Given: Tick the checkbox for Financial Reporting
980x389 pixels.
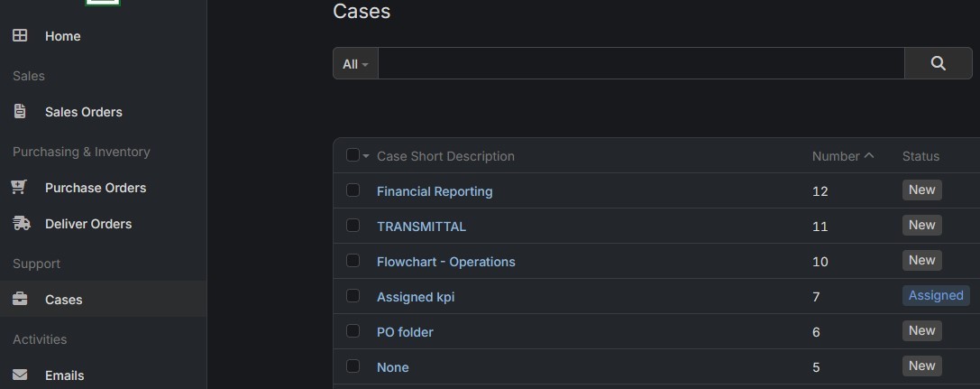Looking at the screenshot, I should [353, 190].
